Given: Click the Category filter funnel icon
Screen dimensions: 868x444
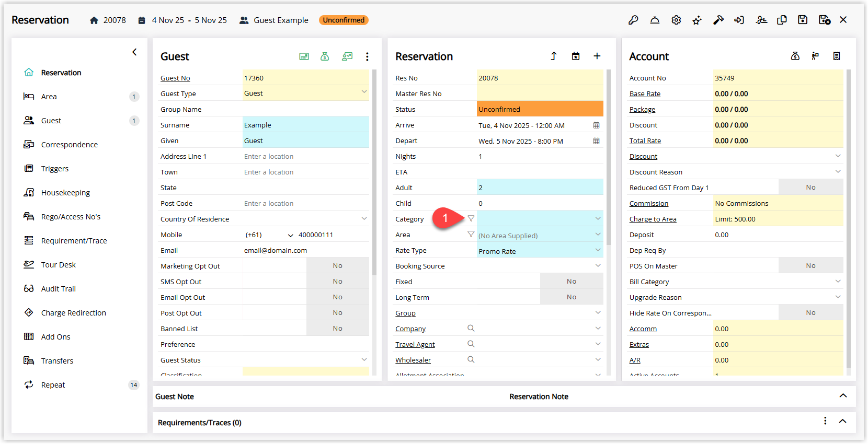Looking at the screenshot, I should [471, 218].
